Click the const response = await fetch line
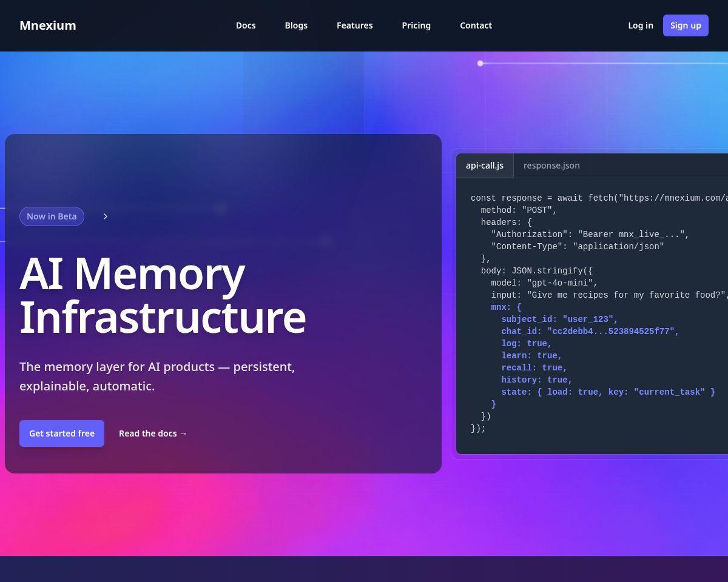 [599, 198]
